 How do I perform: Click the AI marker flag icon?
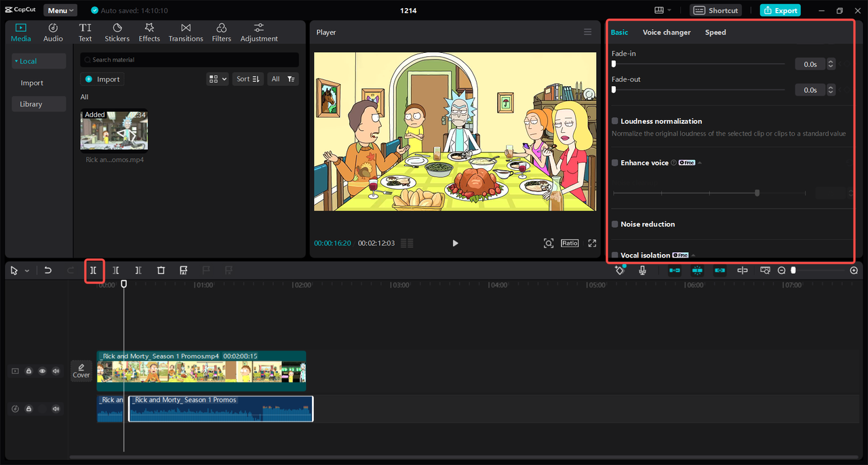[x=183, y=270]
